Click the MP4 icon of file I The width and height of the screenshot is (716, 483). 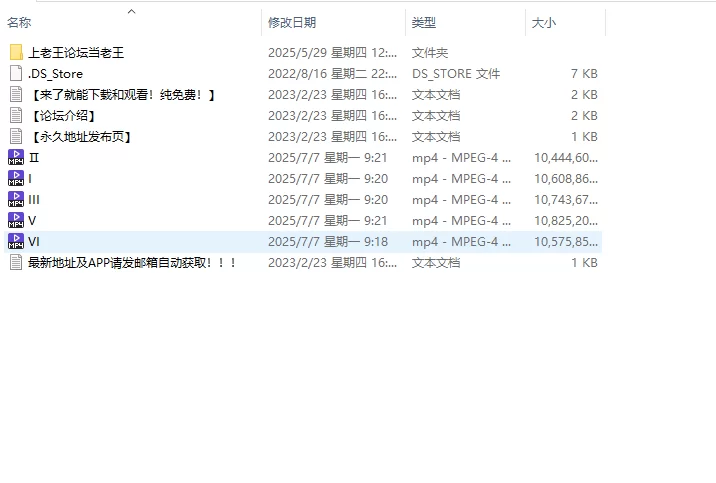pyautogui.click(x=16, y=178)
